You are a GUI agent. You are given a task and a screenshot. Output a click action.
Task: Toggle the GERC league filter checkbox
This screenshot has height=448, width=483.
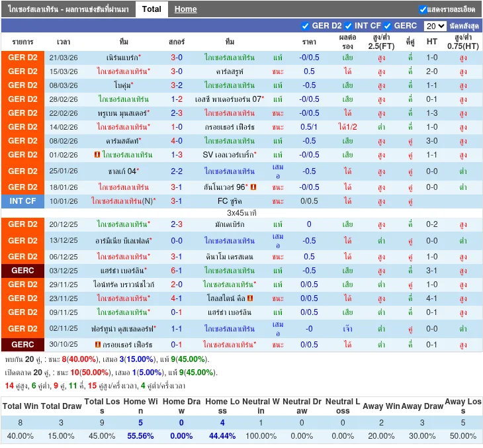[x=387, y=26]
